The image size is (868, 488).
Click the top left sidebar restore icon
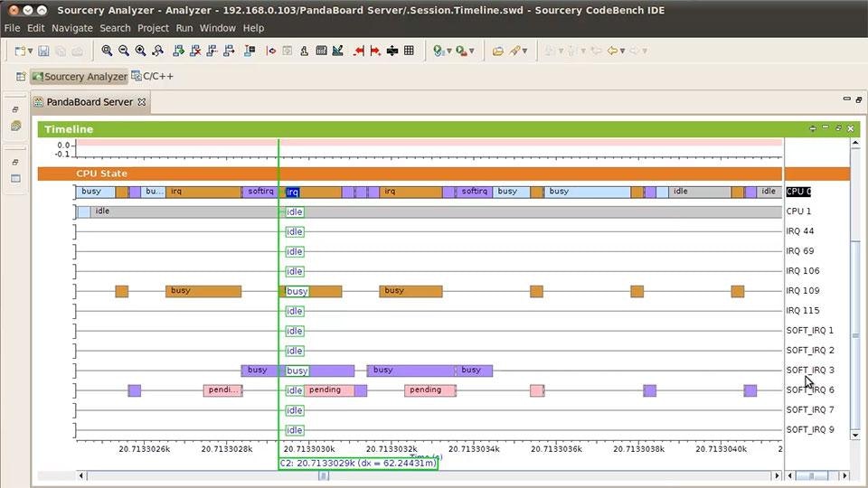tap(15, 109)
